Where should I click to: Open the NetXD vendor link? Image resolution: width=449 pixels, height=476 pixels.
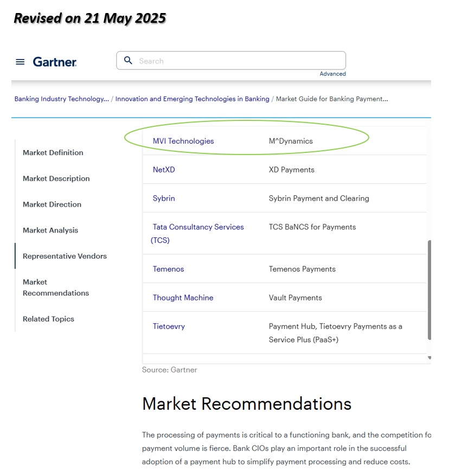[x=164, y=170]
